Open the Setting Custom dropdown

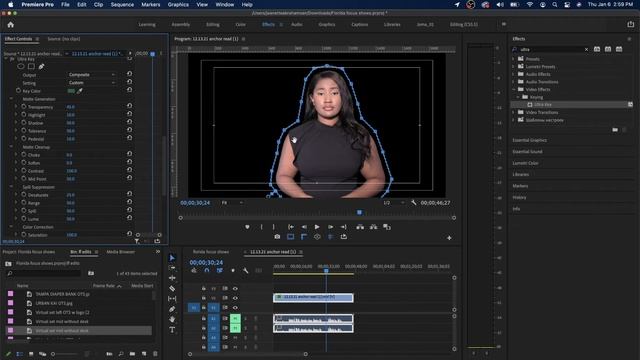click(92, 82)
